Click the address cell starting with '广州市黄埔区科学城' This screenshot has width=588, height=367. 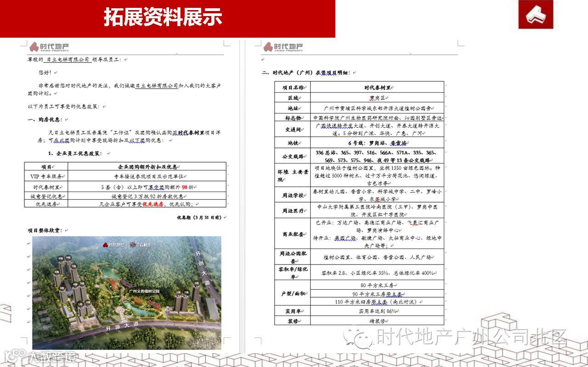click(x=378, y=108)
